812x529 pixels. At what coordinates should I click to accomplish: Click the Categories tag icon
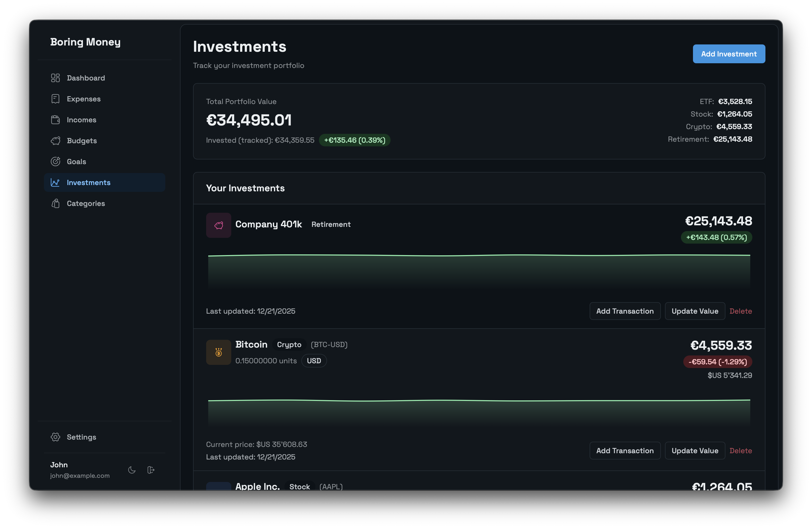tap(55, 204)
